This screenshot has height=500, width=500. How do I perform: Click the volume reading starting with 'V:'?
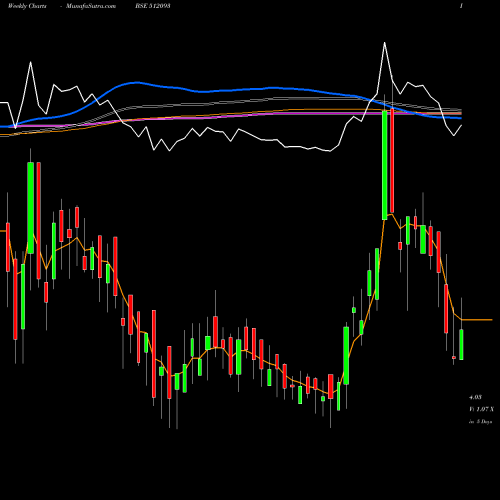coord(482,409)
